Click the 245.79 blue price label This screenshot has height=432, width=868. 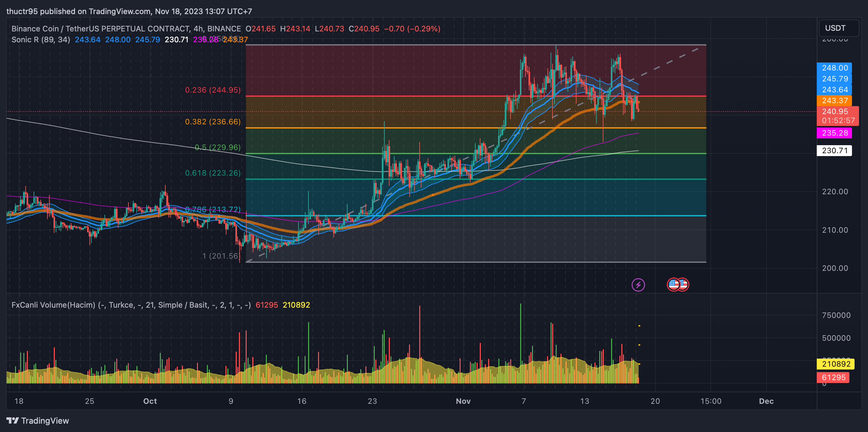[x=834, y=79]
